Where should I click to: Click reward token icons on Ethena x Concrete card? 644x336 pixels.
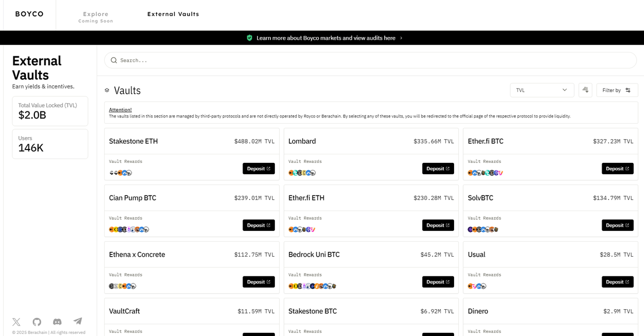tap(123, 286)
